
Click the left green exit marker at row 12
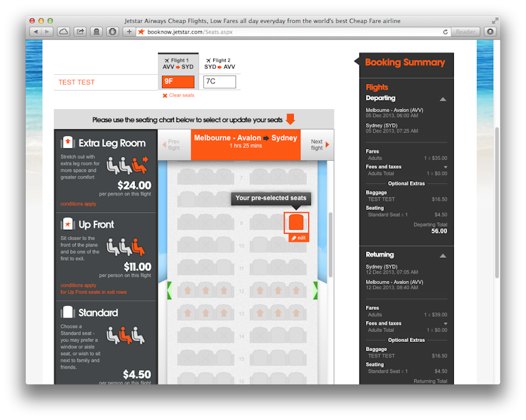(169, 291)
